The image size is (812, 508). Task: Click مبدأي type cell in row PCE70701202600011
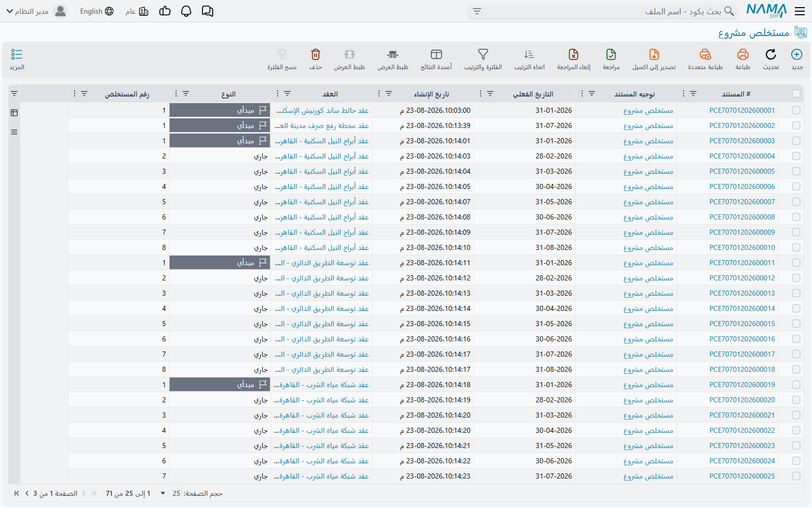(219, 263)
